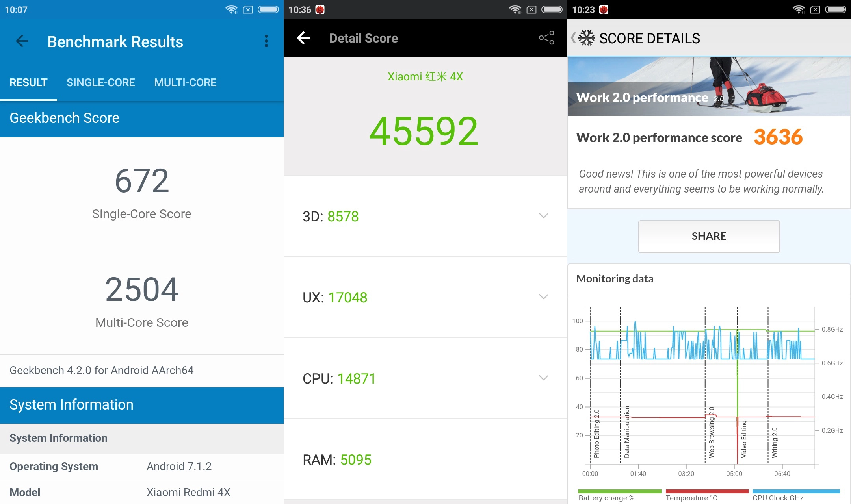Viewport: 851px width, 504px height.
Task: Tap the Photo Editing 2.0 chart marker
Action: pyautogui.click(x=596, y=433)
